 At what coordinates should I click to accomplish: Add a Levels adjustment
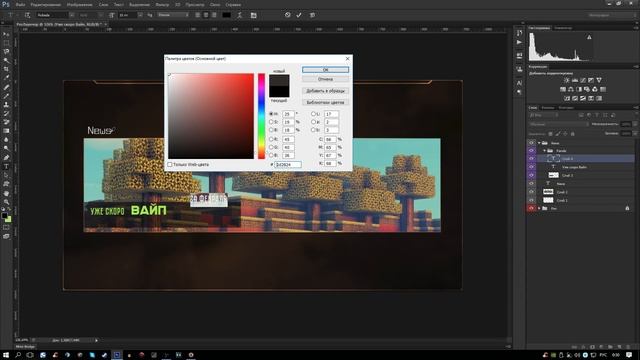[575, 80]
